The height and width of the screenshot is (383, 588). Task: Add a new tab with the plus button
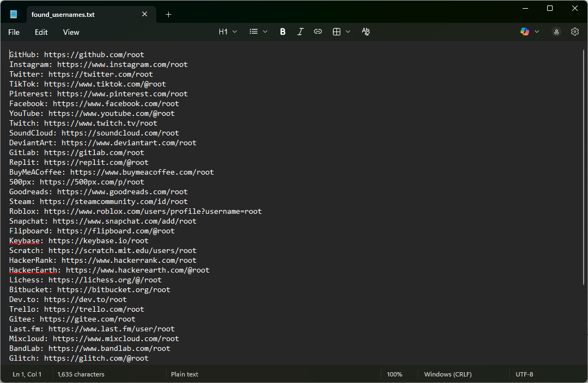(x=168, y=15)
